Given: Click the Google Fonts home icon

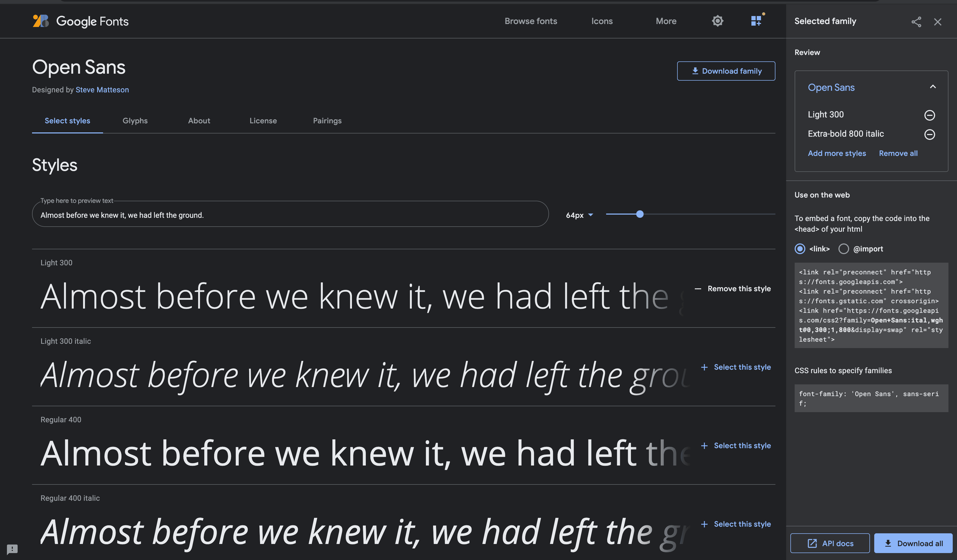Looking at the screenshot, I should pyautogui.click(x=41, y=21).
